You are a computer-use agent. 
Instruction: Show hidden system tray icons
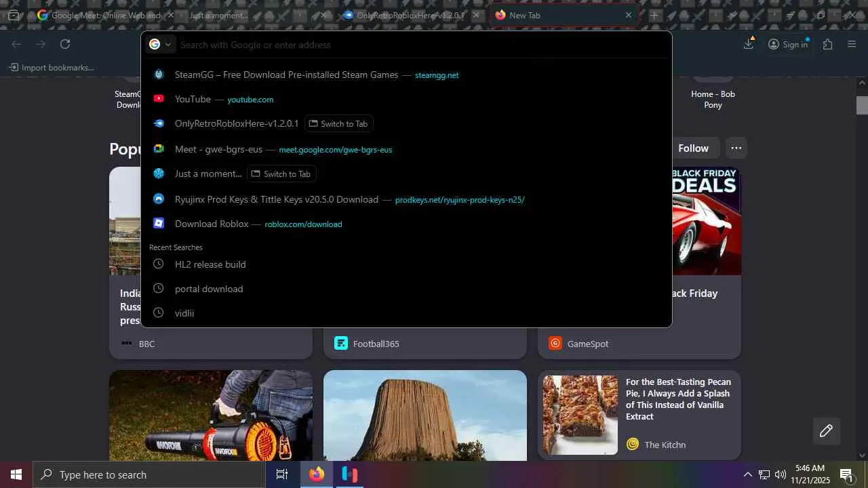pos(747,474)
